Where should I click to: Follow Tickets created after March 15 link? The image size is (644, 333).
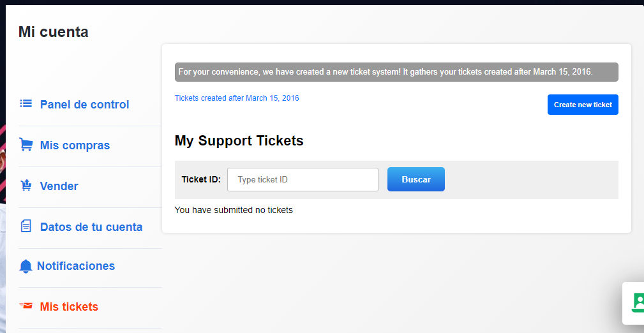[237, 98]
